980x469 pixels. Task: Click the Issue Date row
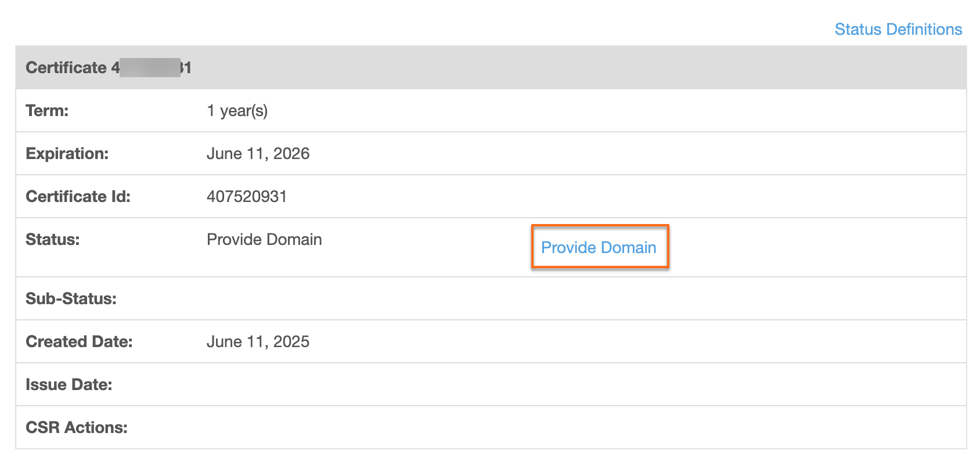tap(69, 384)
